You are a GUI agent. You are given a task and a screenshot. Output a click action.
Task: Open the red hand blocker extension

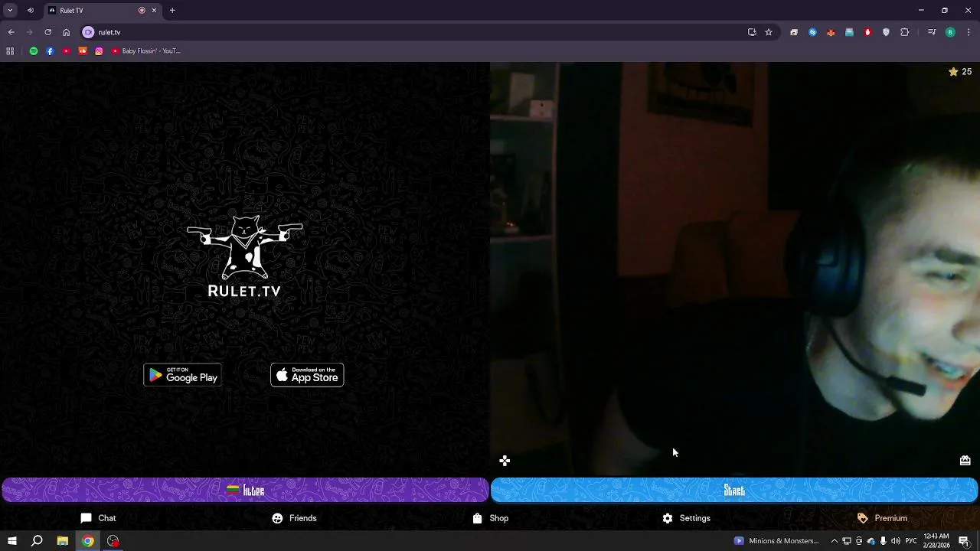pos(867,32)
